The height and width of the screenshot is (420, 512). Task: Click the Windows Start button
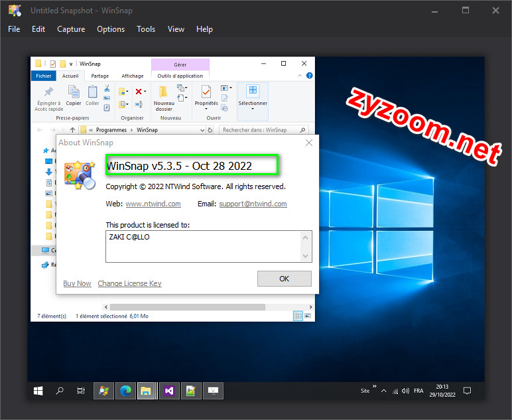click(x=38, y=391)
